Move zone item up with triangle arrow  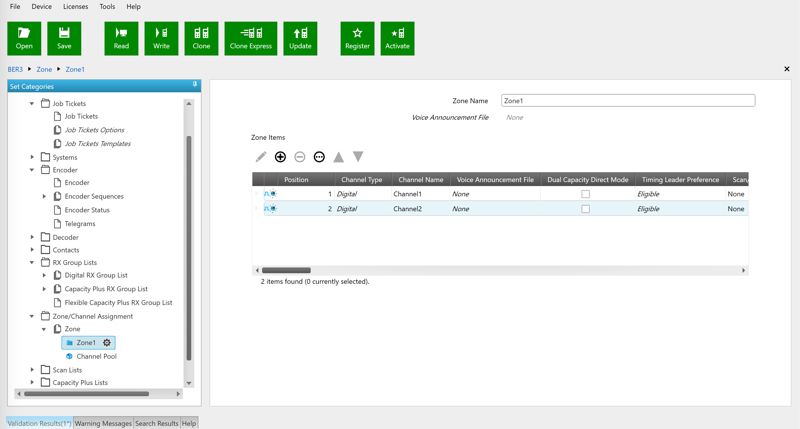click(339, 157)
